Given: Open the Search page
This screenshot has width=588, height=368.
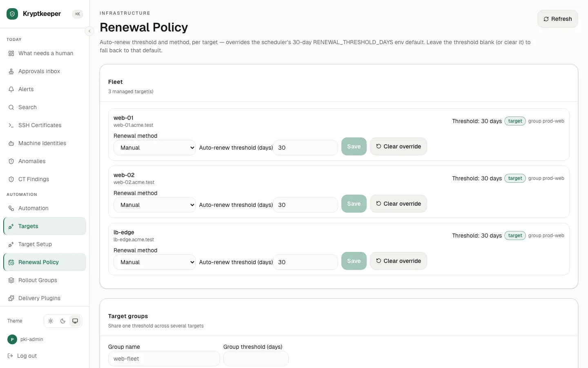Looking at the screenshot, I should point(45,107).
